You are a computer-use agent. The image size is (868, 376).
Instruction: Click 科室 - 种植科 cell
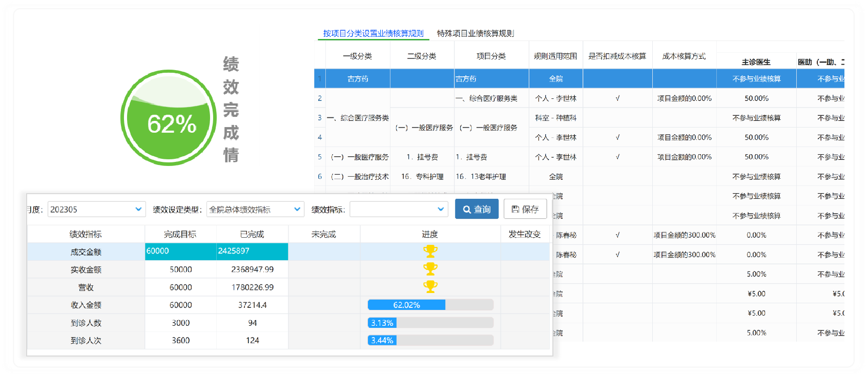[x=555, y=118]
